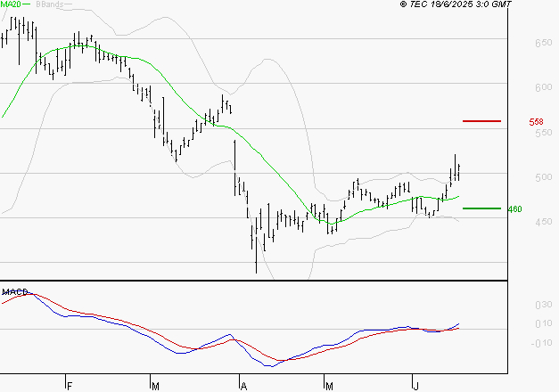The width and height of the screenshot is (559, 392).
Task: Click the latest price bar near 500
Action: point(459,172)
